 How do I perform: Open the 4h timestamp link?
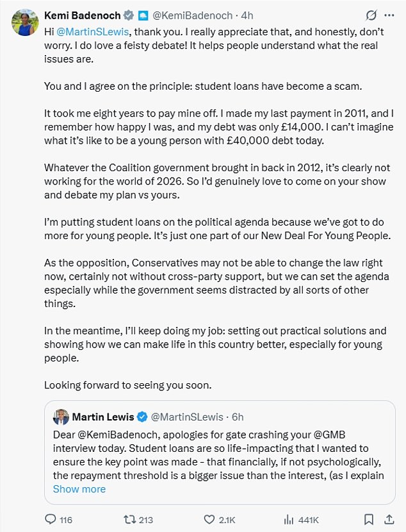click(x=247, y=15)
